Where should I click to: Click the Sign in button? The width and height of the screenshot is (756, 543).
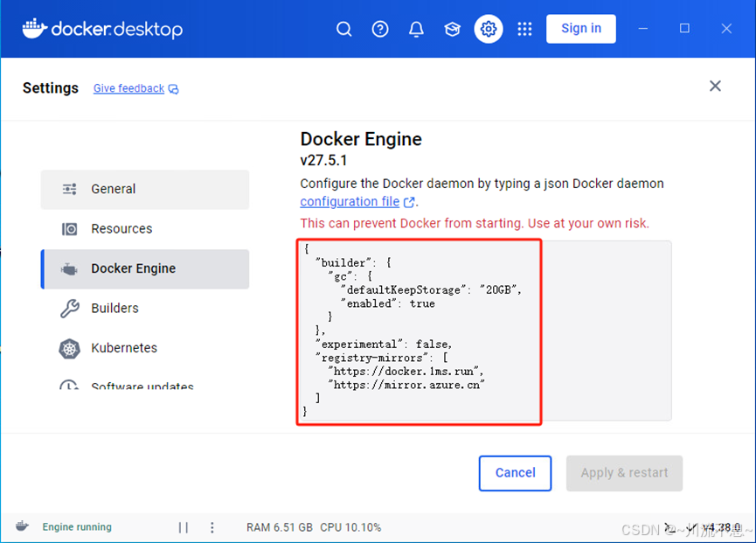click(x=581, y=29)
